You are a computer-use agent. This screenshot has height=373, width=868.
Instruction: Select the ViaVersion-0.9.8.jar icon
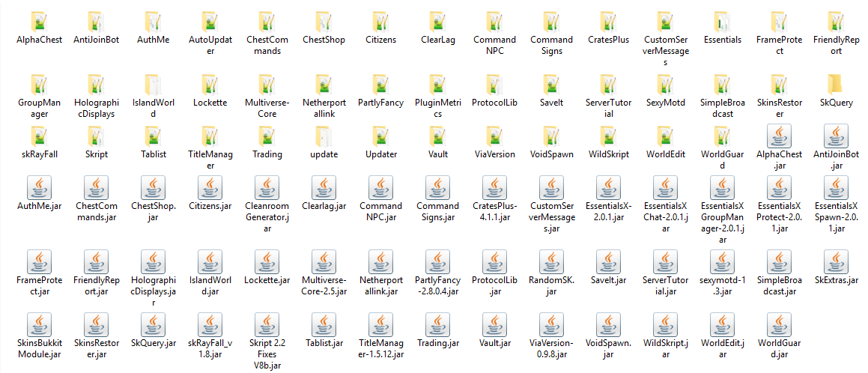click(x=552, y=324)
